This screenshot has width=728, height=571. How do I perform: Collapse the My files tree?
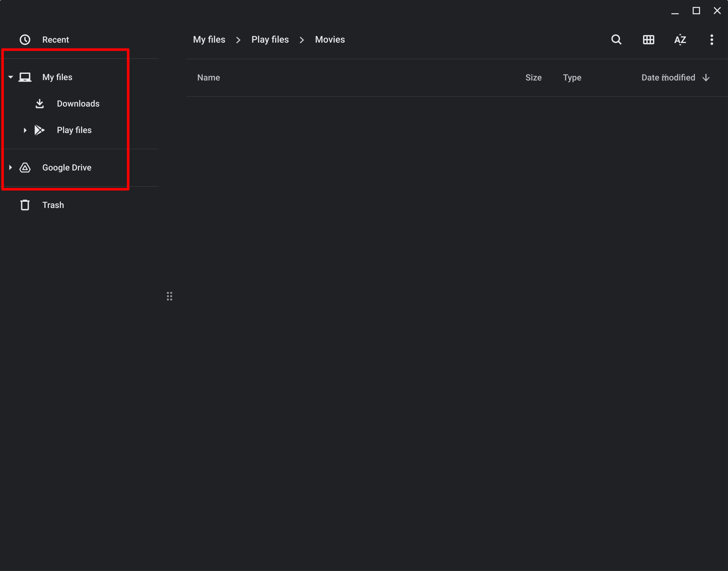click(x=11, y=77)
